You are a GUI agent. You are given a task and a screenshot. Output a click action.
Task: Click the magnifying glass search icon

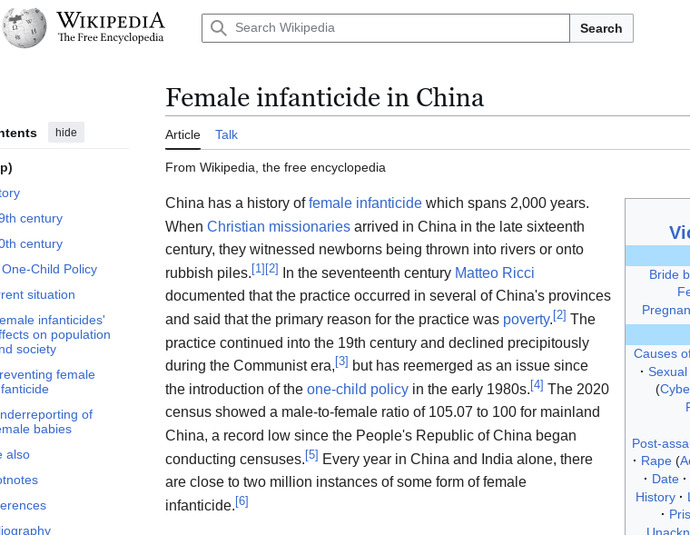point(218,28)
